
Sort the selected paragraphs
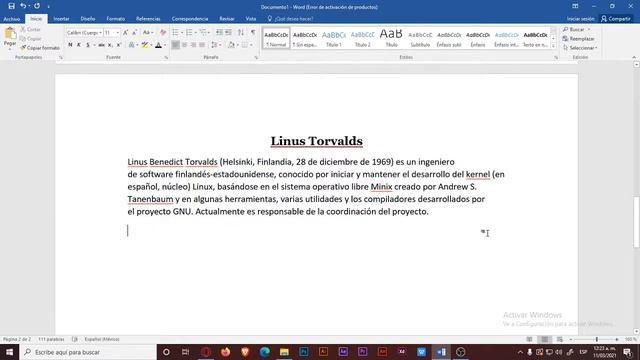pos(241,32)
